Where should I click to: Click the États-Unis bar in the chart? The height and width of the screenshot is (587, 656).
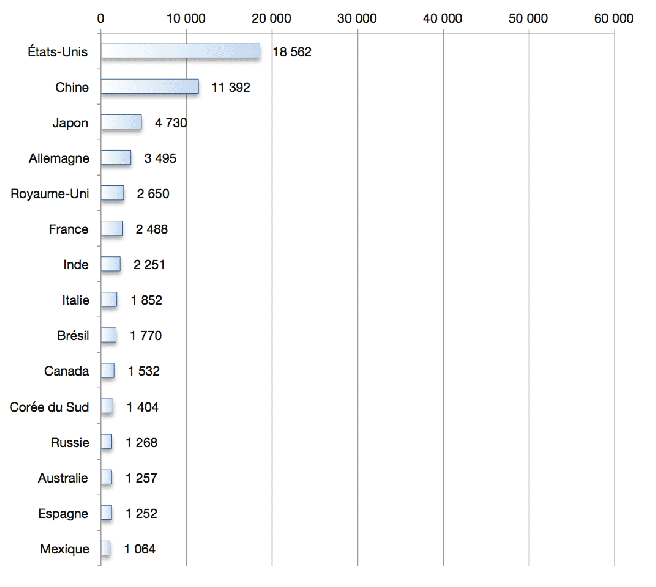pyautogui.click(x=180, y=52)
